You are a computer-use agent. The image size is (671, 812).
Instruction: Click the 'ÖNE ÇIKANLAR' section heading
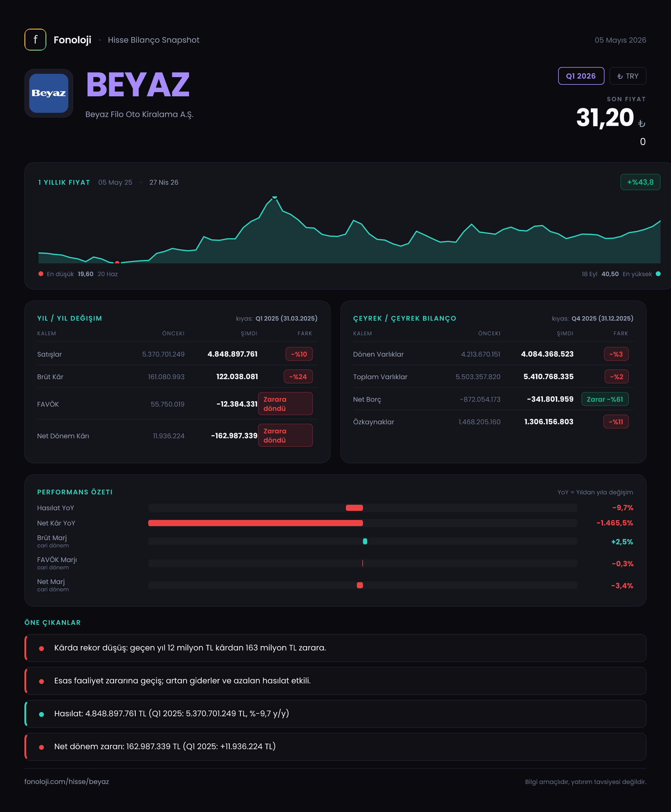[52, 623]
